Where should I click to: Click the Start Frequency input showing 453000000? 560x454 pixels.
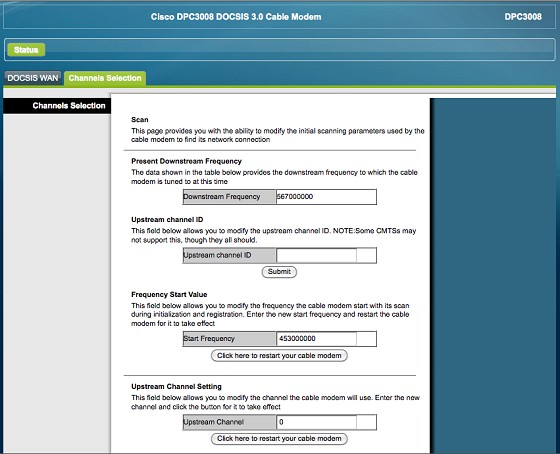click(x=316, y=339)
